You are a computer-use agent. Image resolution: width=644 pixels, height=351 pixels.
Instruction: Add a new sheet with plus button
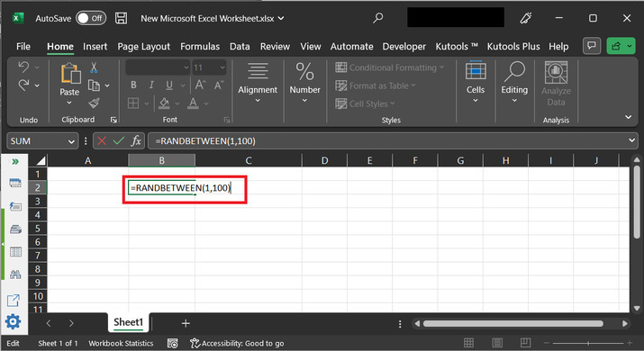click(x=186, y=323)
